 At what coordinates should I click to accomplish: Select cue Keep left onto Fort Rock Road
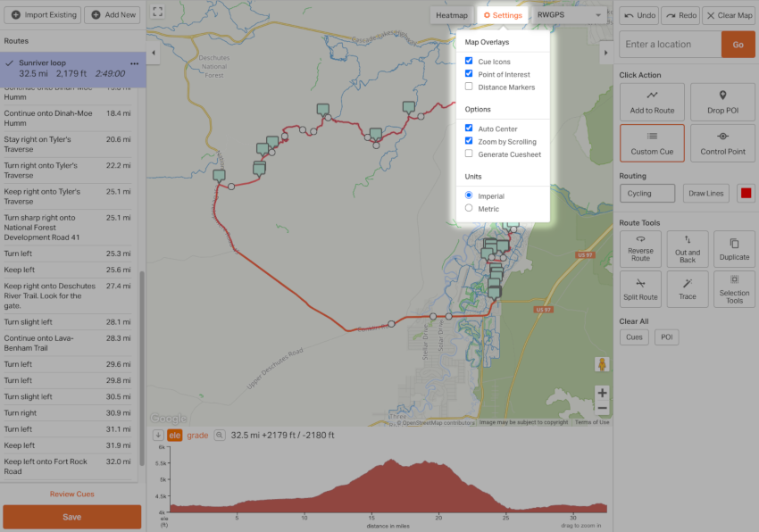tap(67, 467)
